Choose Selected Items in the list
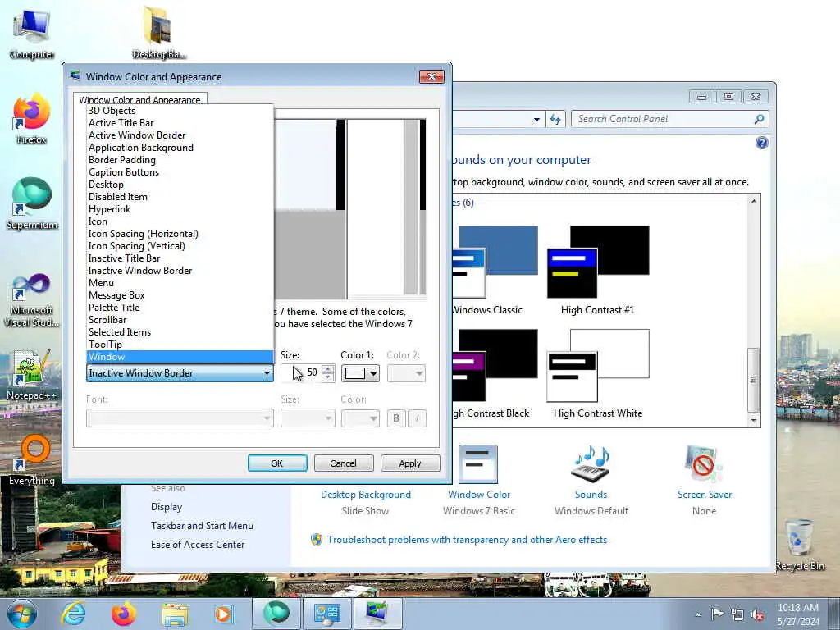This screenshot has width=840, height=630. [180, 332]
